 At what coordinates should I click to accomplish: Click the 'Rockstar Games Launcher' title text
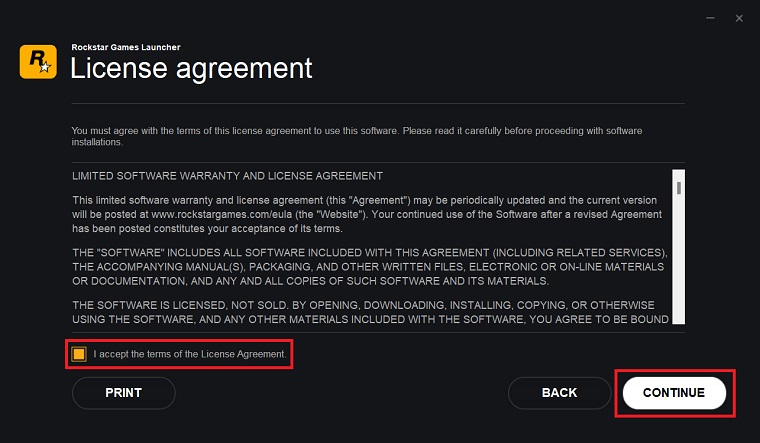pyautogui.click(x=126, y=47)
